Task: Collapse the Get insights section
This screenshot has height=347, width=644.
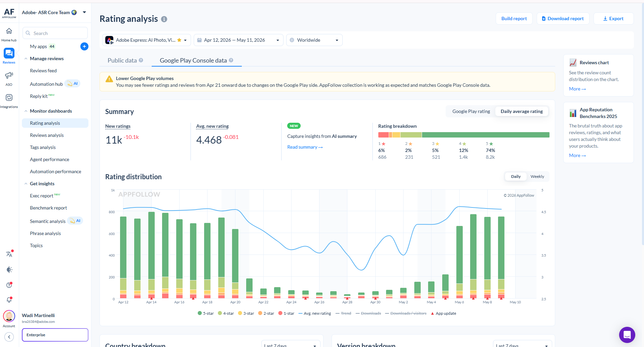Action: coord(26,184)
